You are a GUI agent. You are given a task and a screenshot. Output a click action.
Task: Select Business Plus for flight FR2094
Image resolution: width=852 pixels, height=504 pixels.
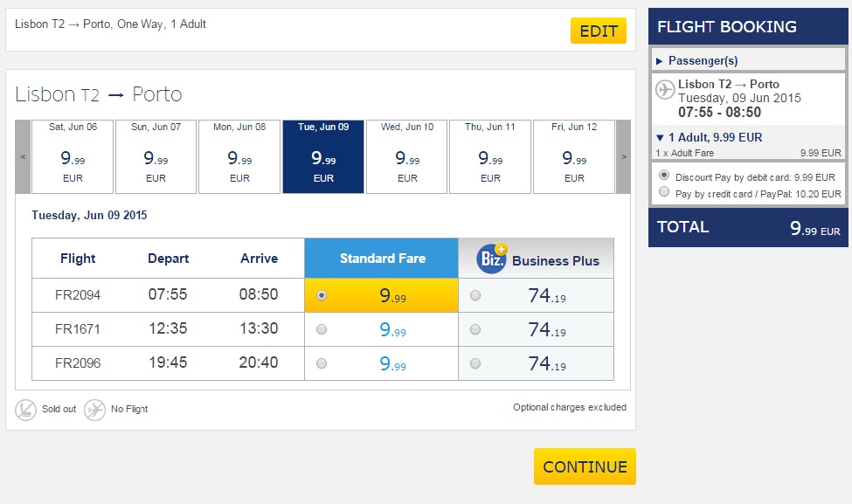(475, 295)
